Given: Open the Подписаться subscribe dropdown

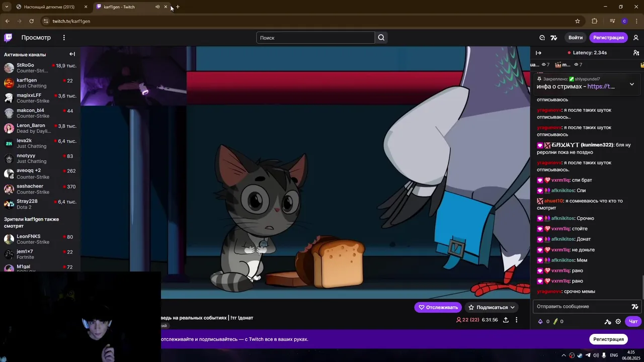Looking at the screenshot, I should (x=492, y=307).
